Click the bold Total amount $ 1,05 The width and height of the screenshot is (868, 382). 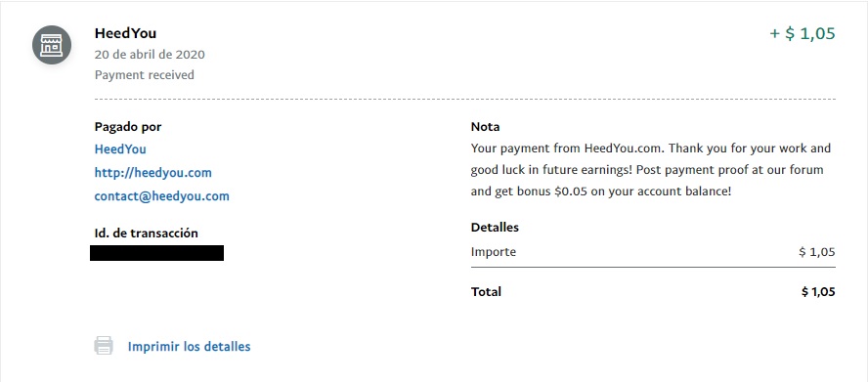point(818,292)
